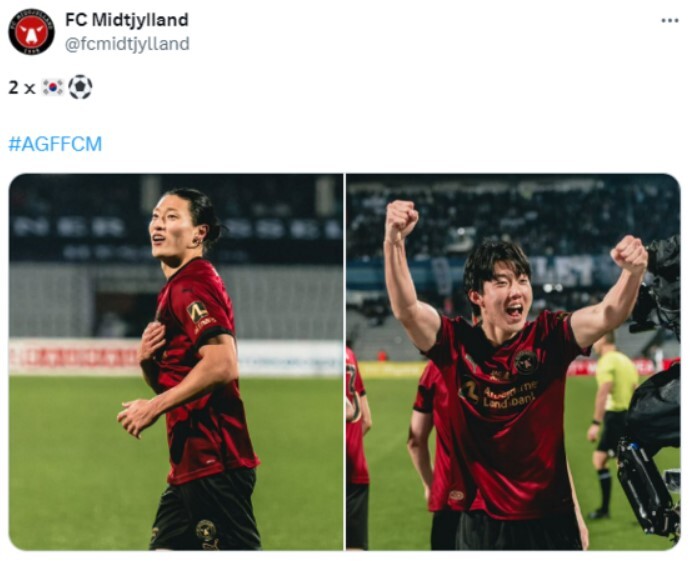Click the FC Midtjylland wolf logo avatar
This screenshot has width=692, height=561.
31,32
